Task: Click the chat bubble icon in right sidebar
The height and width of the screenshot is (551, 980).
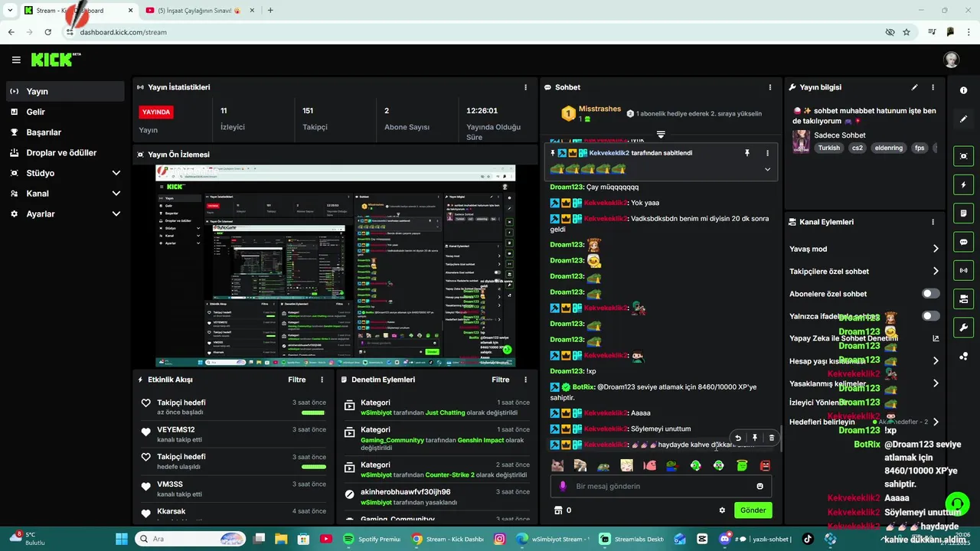Action: coord(963,242)
